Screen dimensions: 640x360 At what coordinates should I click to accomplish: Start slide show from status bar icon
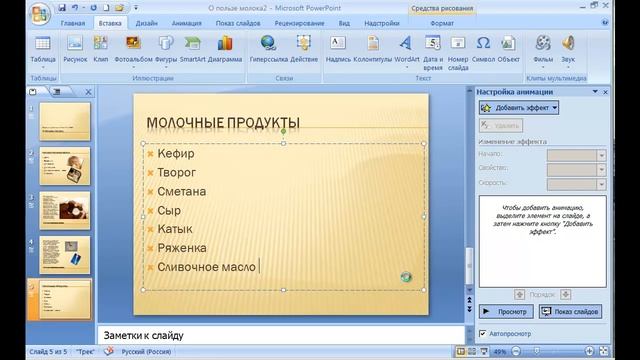pos(484,351)
